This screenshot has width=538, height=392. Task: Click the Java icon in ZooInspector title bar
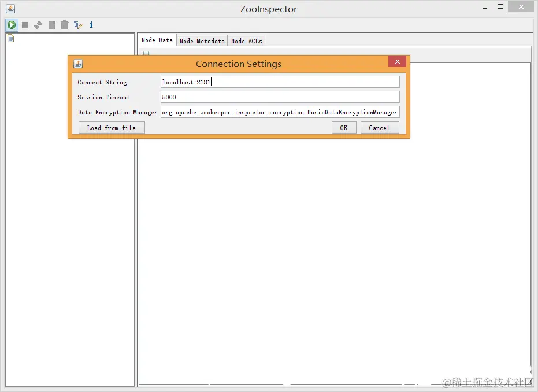pyautogui.click(x=10, y=9)
